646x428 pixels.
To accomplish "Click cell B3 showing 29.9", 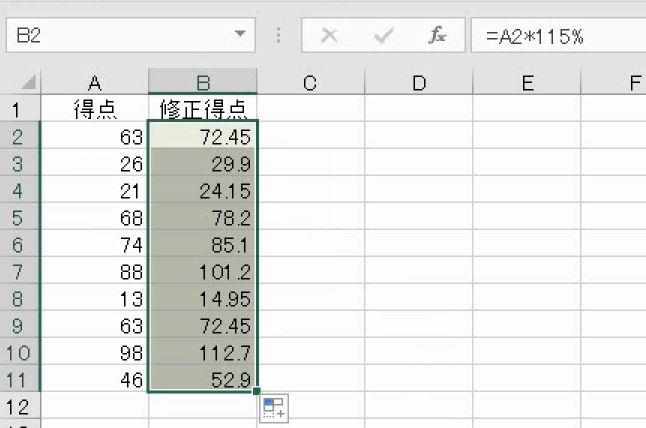I will pos(203,162).
